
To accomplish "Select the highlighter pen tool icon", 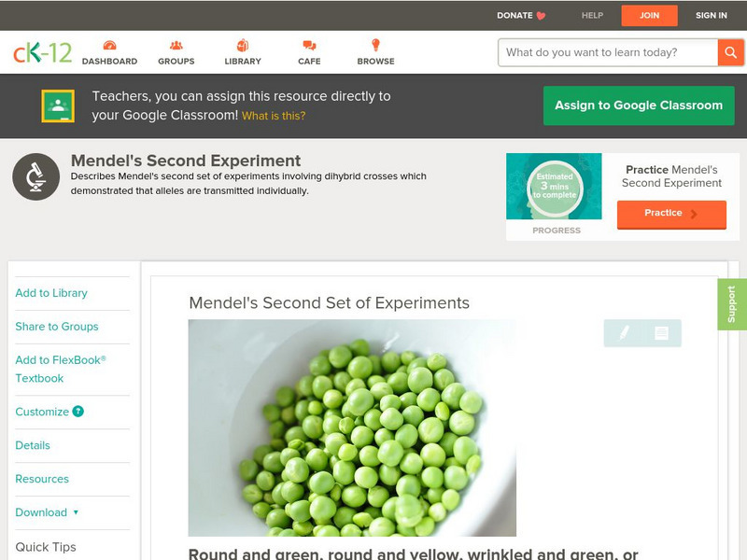I will click(x=624, y=333).
